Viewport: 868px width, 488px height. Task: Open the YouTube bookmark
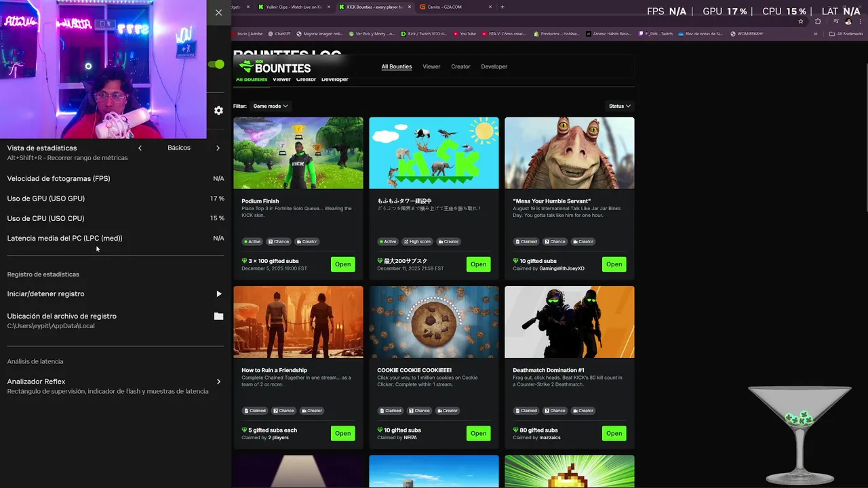pyautogui.click(x=465, y=34)
